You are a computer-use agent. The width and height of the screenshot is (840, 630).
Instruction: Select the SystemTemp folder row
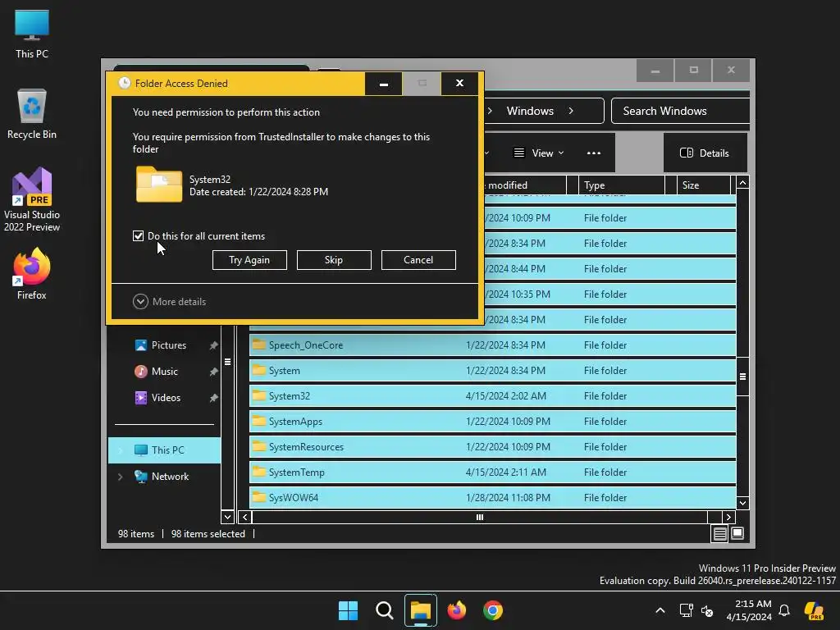(x=492, y=472)
